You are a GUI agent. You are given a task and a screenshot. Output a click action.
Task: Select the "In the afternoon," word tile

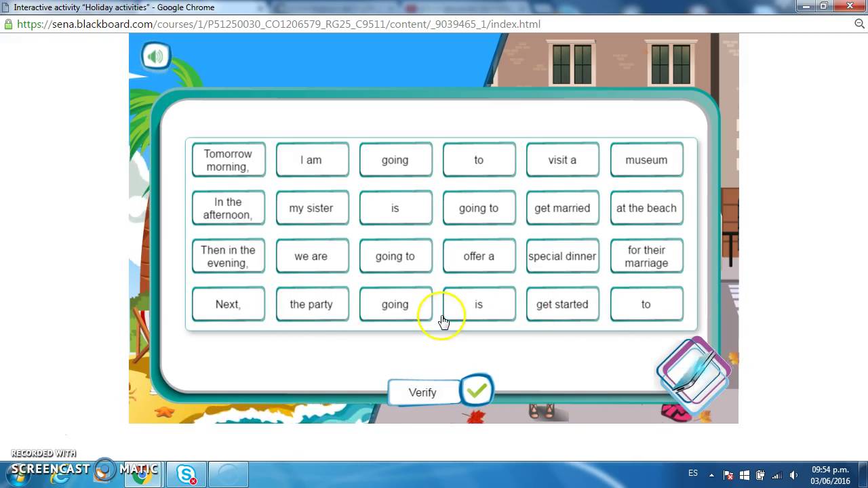(x=229, y=208)
